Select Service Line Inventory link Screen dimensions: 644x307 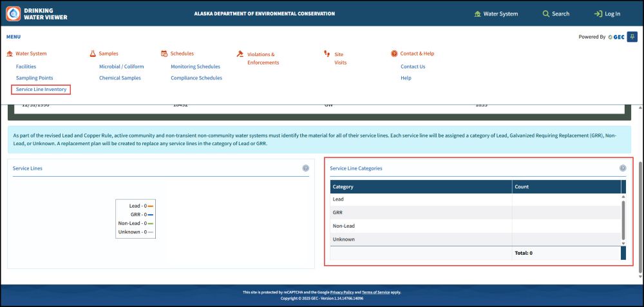point(41,89)
